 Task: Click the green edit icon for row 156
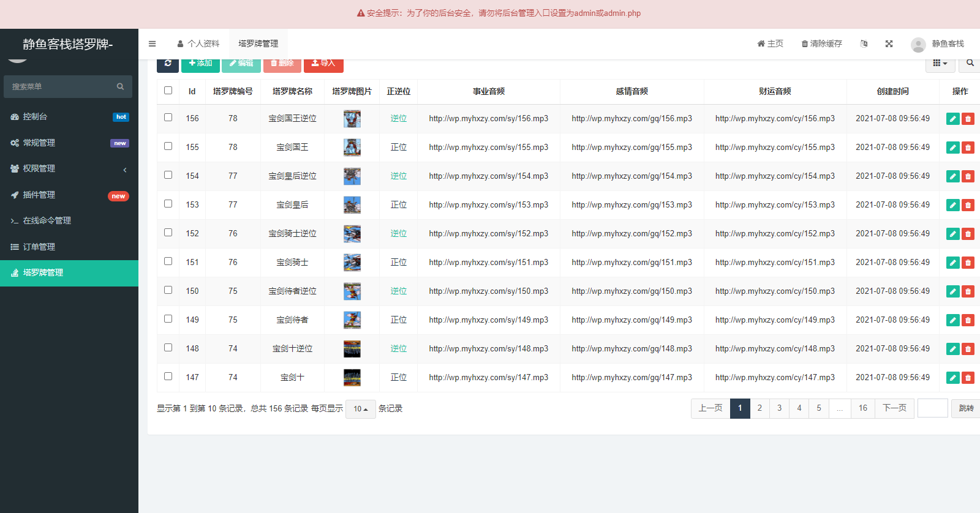pyautogui.click(x=952, y=119)
